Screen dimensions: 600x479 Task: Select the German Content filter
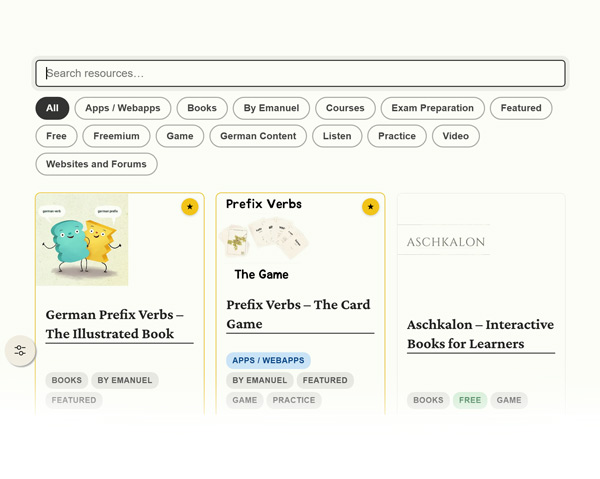[x=258, y=136]
